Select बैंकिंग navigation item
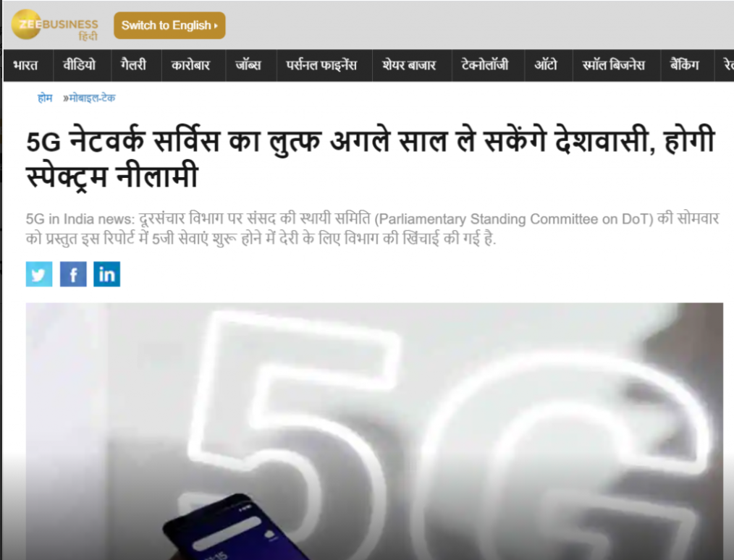 pyautogui.click(x=684, y=65)
